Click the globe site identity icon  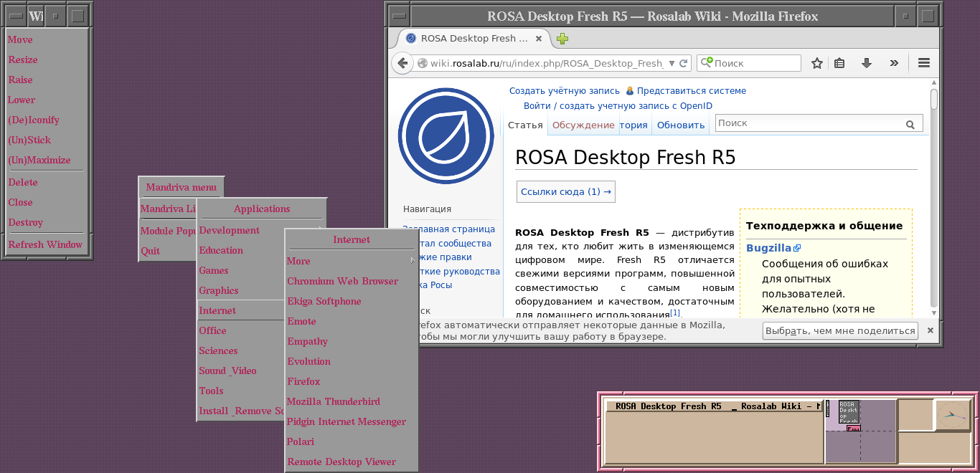point(423,63)
